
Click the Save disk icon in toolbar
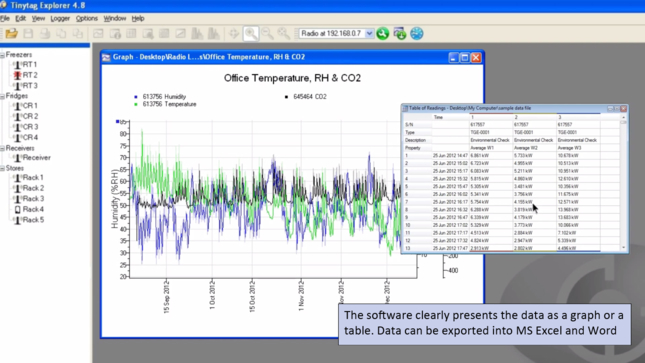coord(28,33)
